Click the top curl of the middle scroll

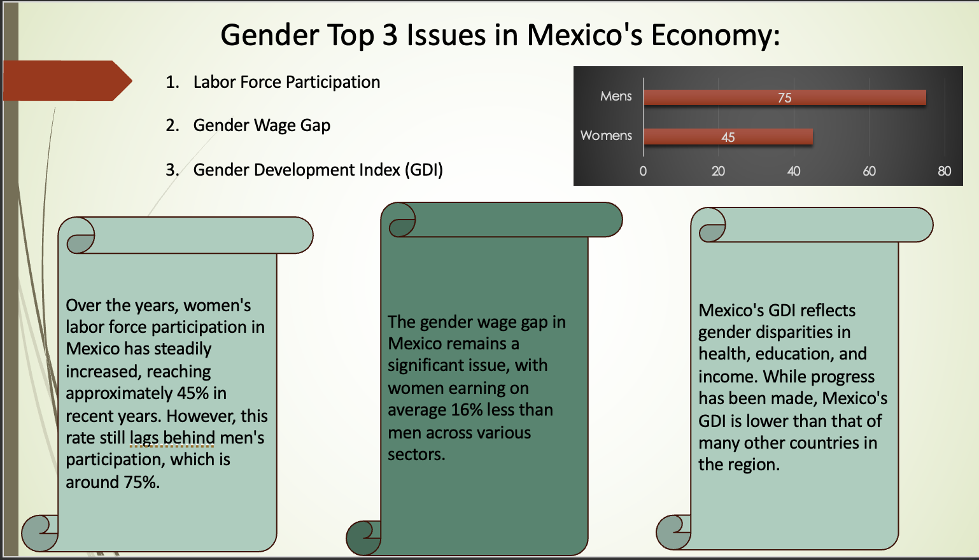[x=401, y=220]
